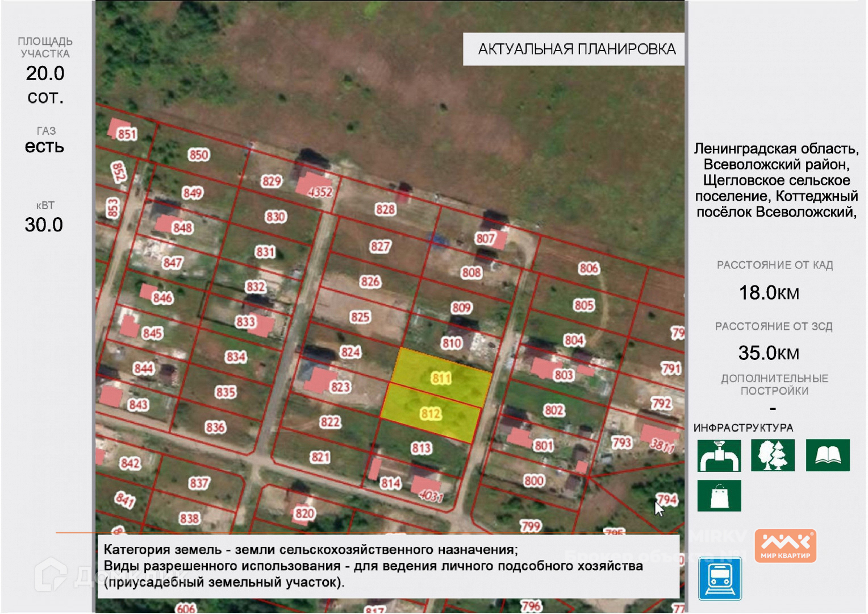Click plot number 847 on map
Viewport: 868px width, 614px height.
tap(172, 263)
